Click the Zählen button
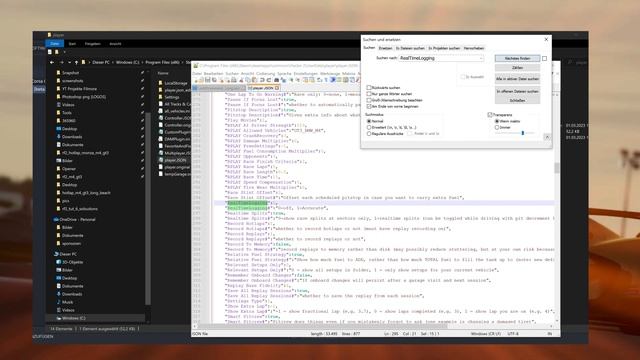Viewport: 640px width, 360px height. click(518, 68)
